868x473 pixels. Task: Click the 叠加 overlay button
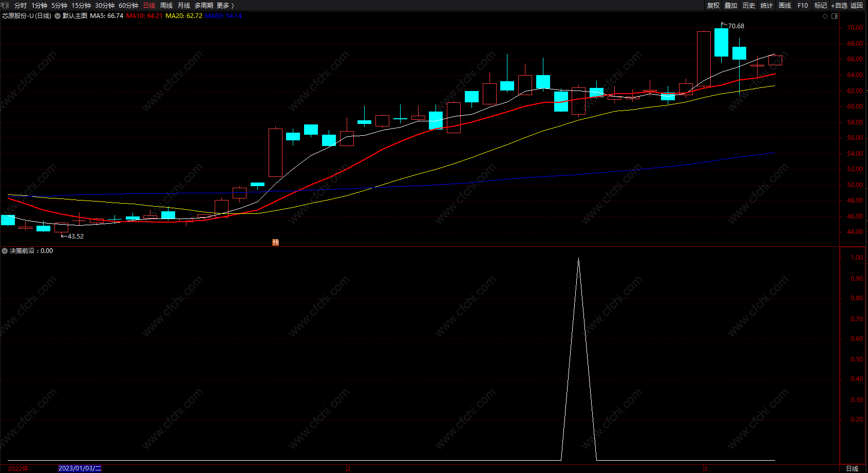[731, 5]
